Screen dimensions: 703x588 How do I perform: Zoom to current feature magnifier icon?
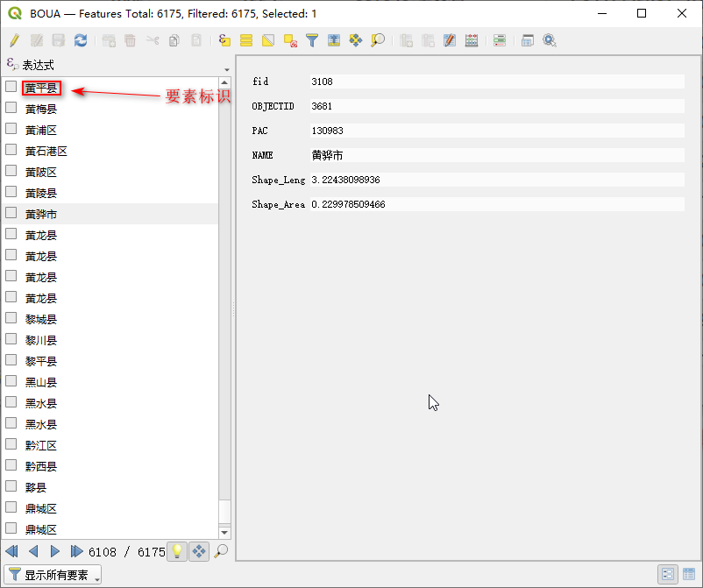click(x=221, y=551)
